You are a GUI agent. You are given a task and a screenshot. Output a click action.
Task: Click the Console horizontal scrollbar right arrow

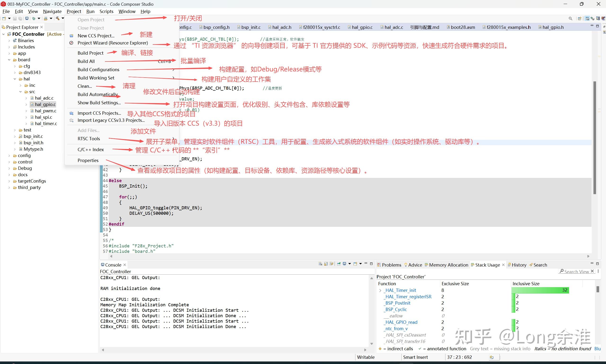tap(365, 350)
